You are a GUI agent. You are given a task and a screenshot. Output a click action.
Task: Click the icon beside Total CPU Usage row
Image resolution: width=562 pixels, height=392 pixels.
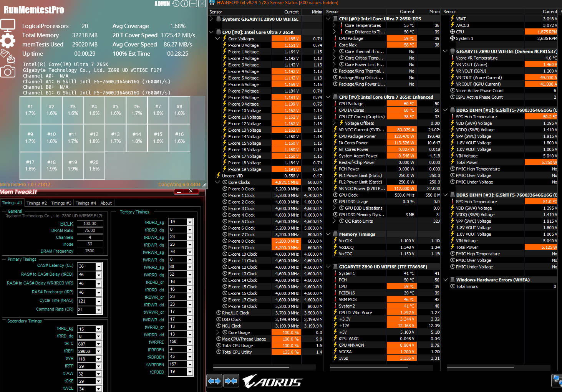click(x=219, y=346)
